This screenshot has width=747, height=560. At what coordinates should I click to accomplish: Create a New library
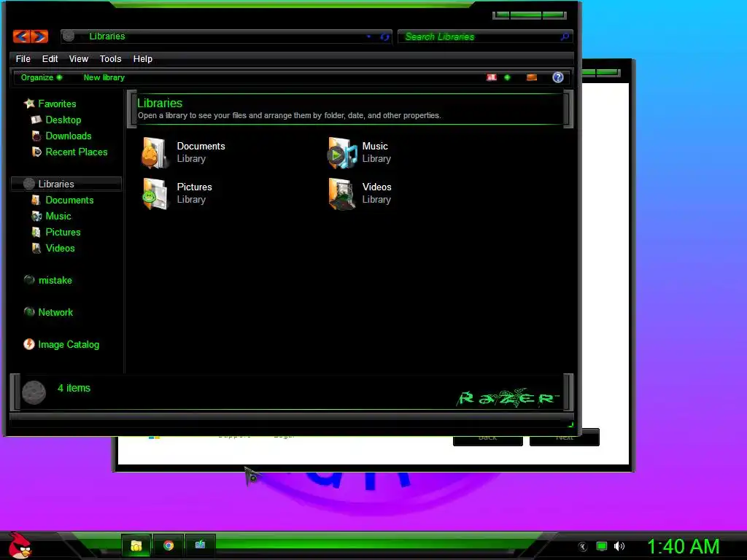coord(104,77)
